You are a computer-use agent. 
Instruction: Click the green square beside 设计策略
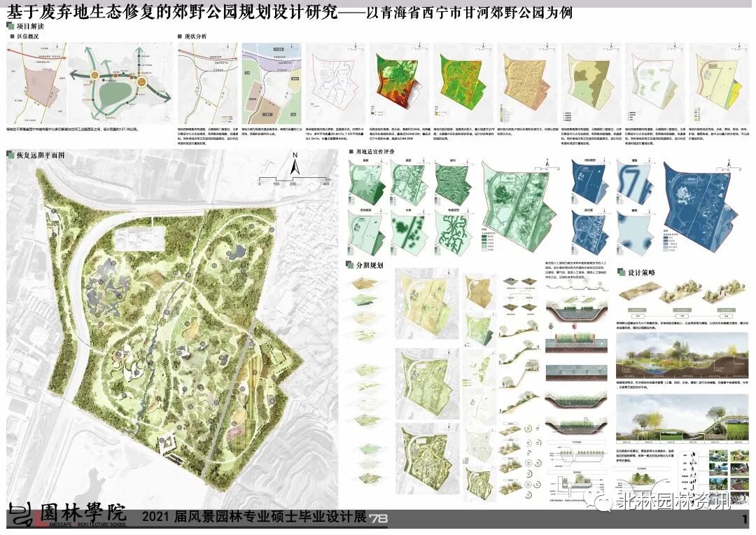(621, 272)
